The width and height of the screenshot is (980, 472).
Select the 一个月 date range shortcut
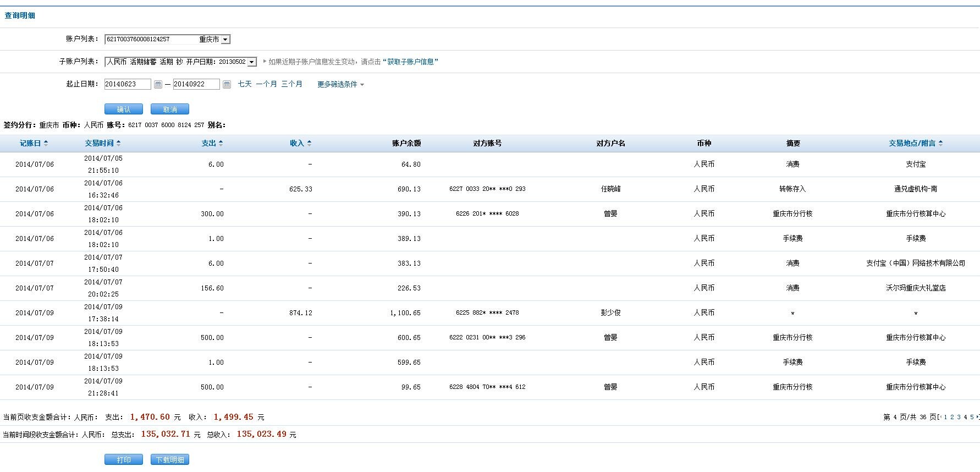[267, 84]
